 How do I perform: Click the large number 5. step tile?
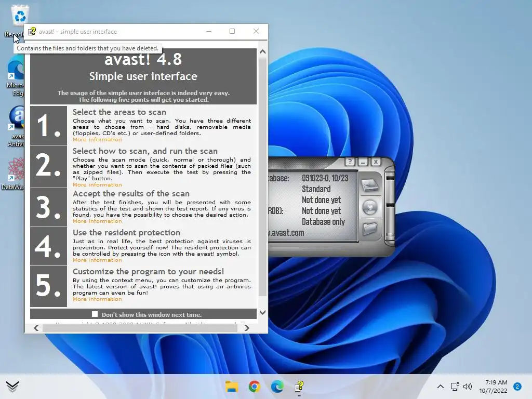point(48,286)
